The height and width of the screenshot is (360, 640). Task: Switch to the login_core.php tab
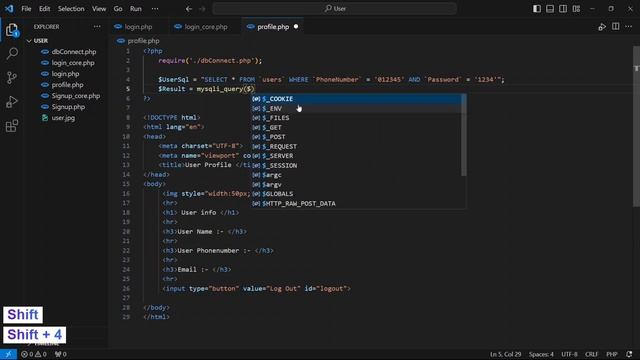click(x=205, y=27)
